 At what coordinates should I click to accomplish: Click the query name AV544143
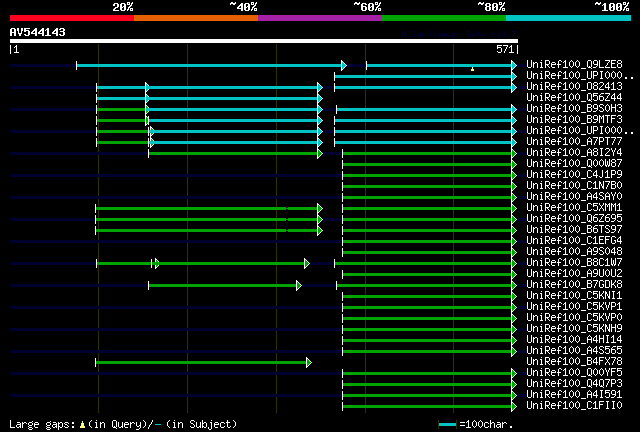tap(38, 32)
